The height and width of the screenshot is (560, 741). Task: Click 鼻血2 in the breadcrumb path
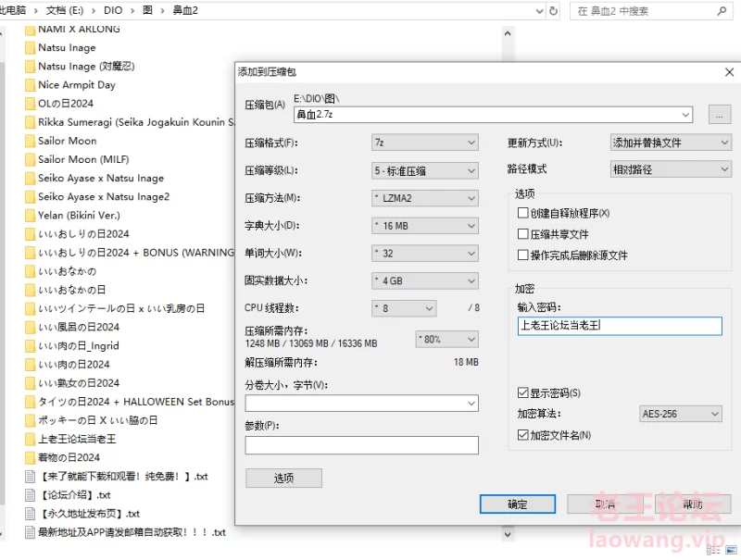pos(184,10)
